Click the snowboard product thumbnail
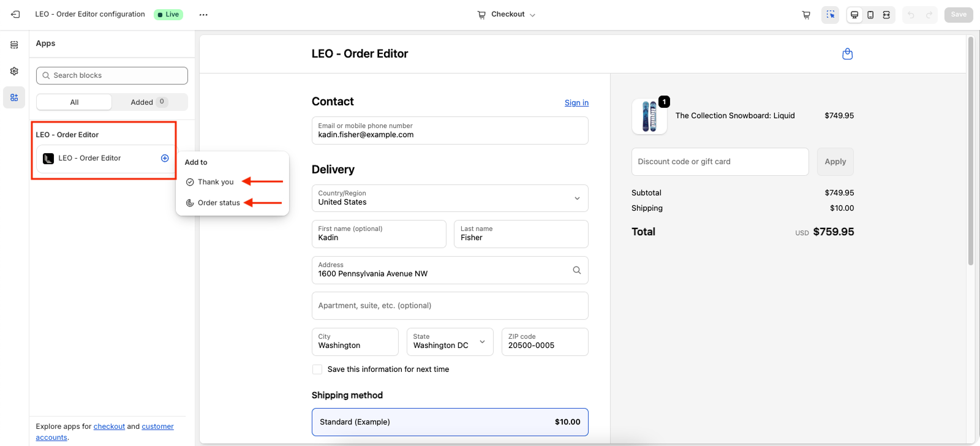Viewport: 980px width, 446px height. [x=649, y=116]
